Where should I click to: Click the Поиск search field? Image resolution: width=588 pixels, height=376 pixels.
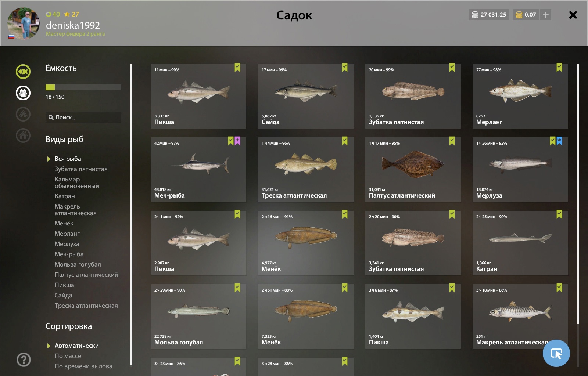pos(83,117)
